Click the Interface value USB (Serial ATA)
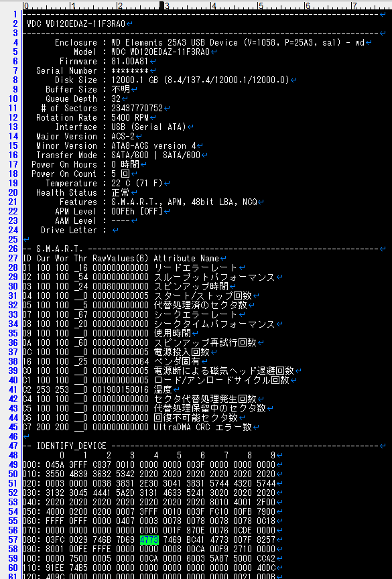This screenshot has height=579, width=392. 149,127
